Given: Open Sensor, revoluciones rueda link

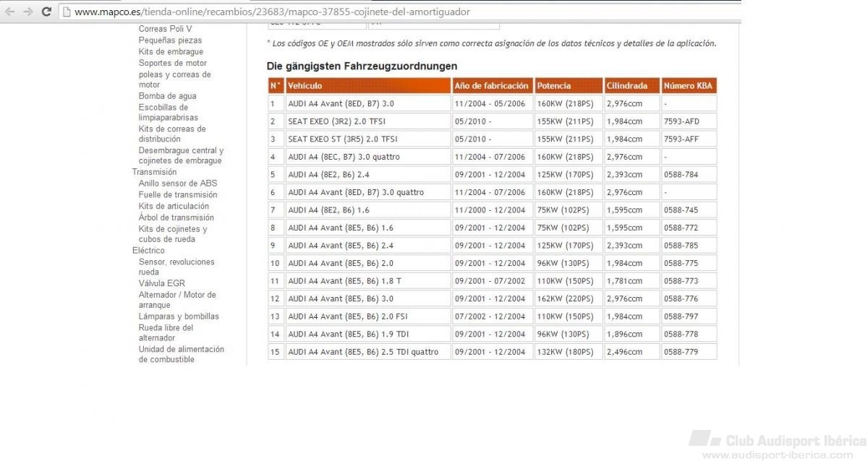Looking at the screenshot, I should point(176,267).
